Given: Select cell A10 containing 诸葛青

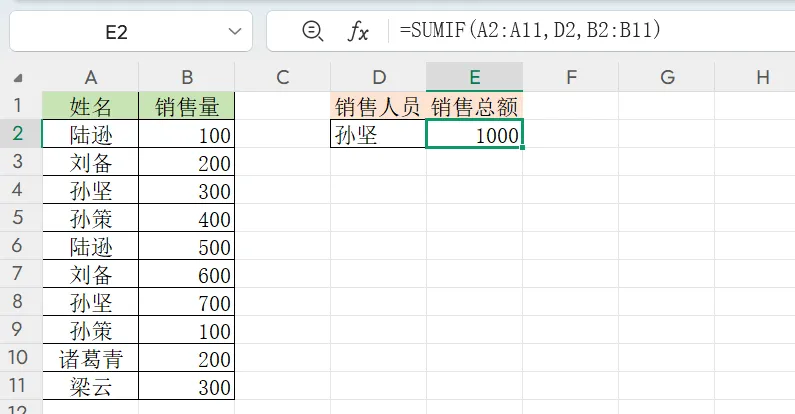Looking at the screenshot, I should [90, 358].
